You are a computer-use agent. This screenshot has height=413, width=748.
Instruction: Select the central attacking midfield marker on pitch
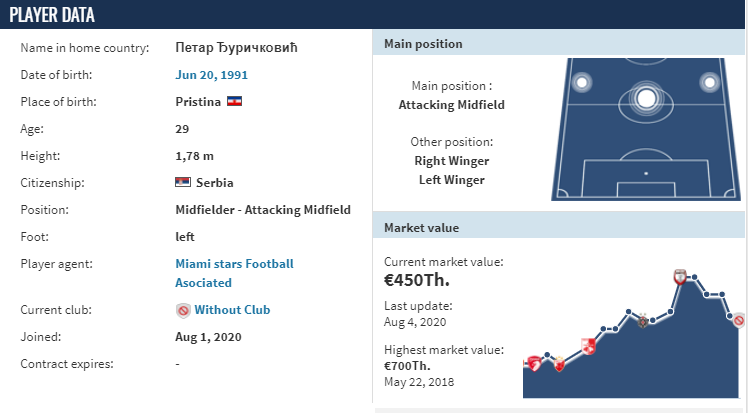tap(646, 99)
